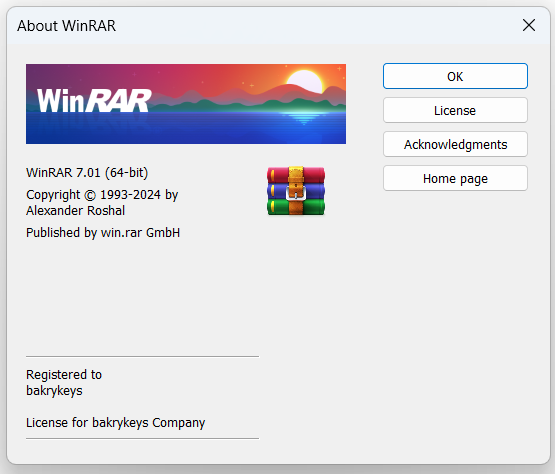This screenshot has height=474, width=555.
Task: Confirm the dialog with OK
Action: 455,76
